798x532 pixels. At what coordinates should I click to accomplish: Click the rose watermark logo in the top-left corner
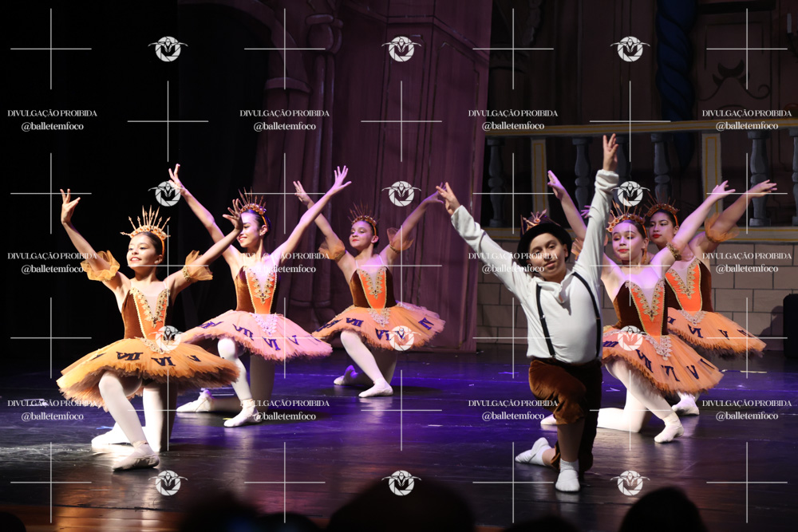coord(168,49)
